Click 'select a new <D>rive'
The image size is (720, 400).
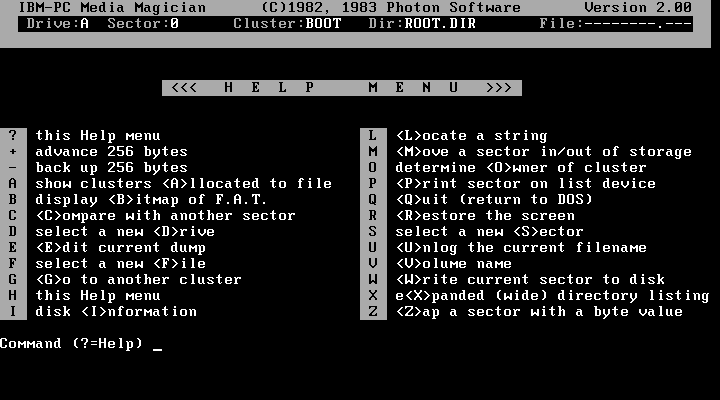pos(125,231)
